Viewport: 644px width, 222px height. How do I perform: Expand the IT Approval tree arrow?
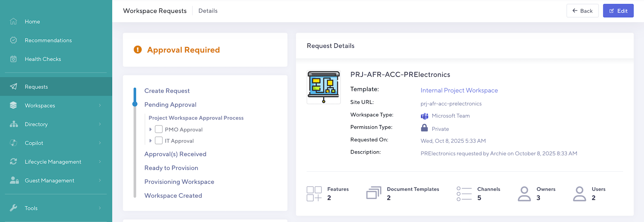pos(151,141)
